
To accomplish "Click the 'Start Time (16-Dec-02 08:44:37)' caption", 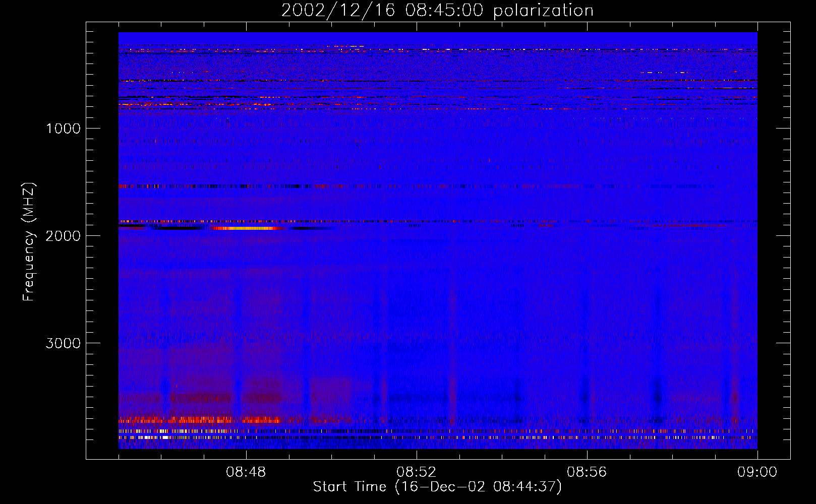I will coord(437,487).
